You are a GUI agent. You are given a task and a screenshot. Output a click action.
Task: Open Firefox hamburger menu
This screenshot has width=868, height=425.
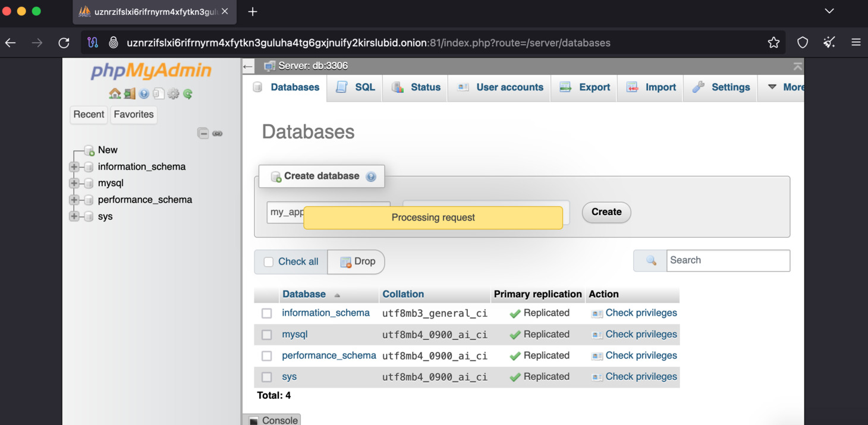(x=856, y=43)
